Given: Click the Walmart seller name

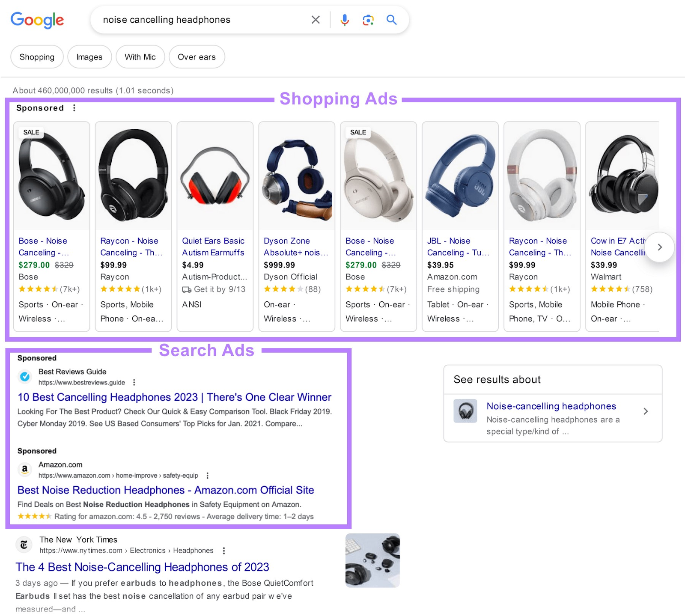Looking at the screenshot, I should coord(606,277).
